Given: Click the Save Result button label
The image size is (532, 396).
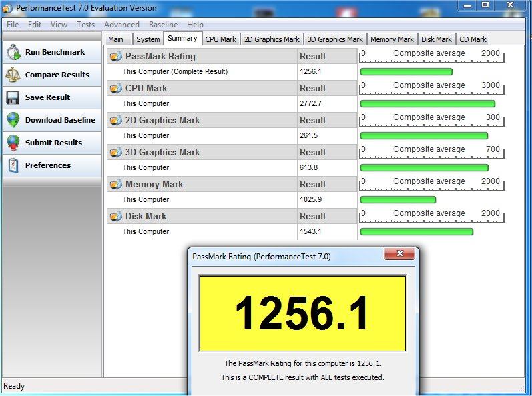Looking at the screenshot, I should [48, 97].
